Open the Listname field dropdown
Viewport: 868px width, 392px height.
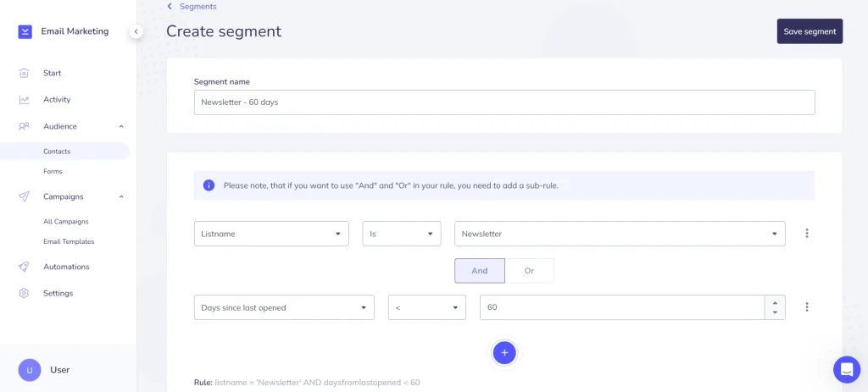click(x=271, y=234)
